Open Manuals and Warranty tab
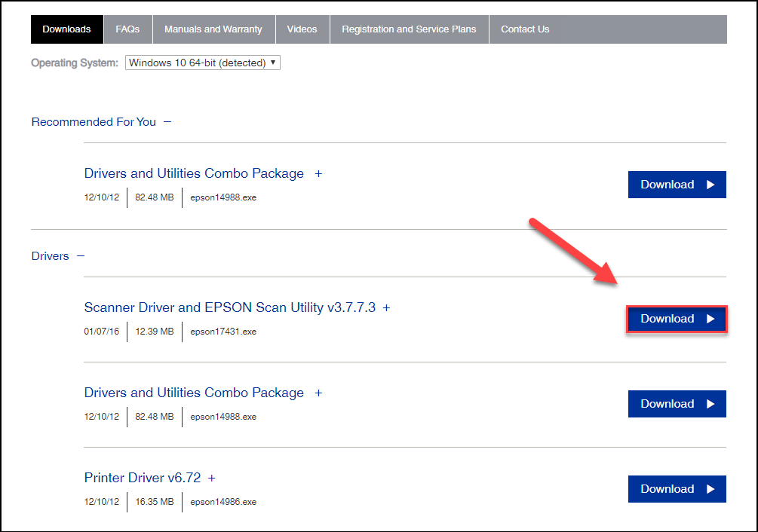The height and width of the screenshot is (532, 758). 213,29
